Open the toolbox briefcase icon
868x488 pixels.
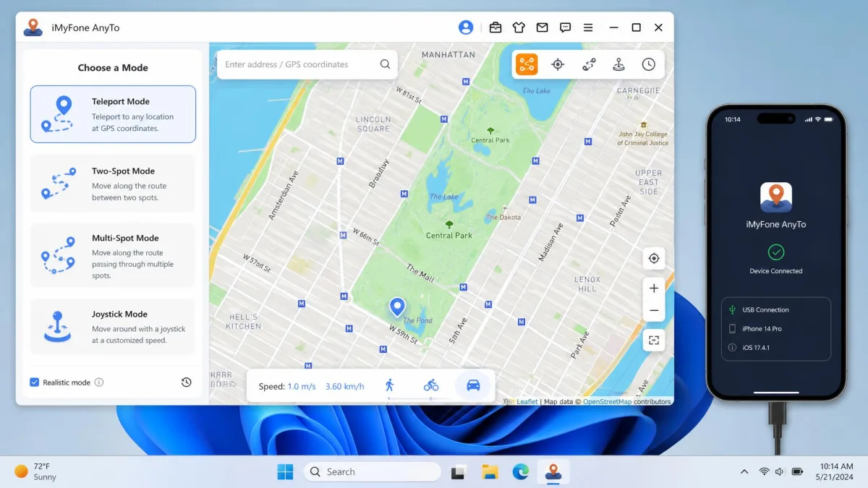495,27
